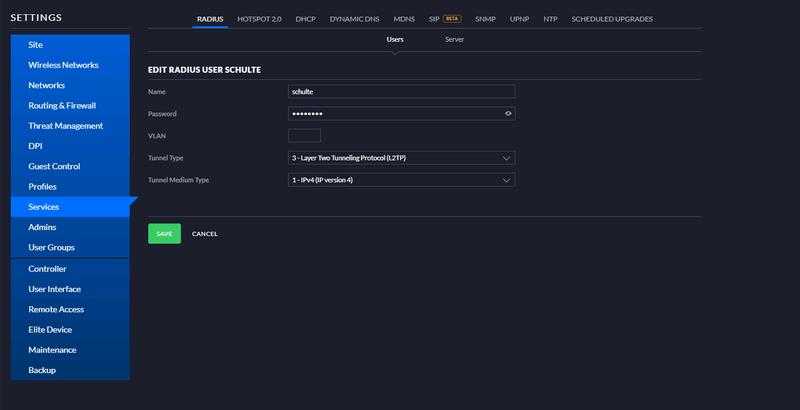Open Remote Access settings
Screen dimensions: 800x410
70,309
